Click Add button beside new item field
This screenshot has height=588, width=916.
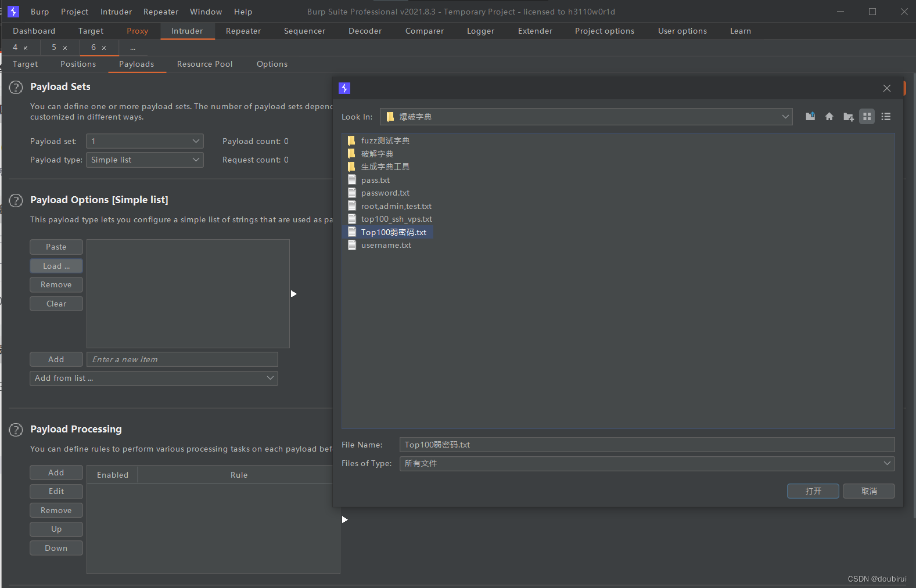56,359
